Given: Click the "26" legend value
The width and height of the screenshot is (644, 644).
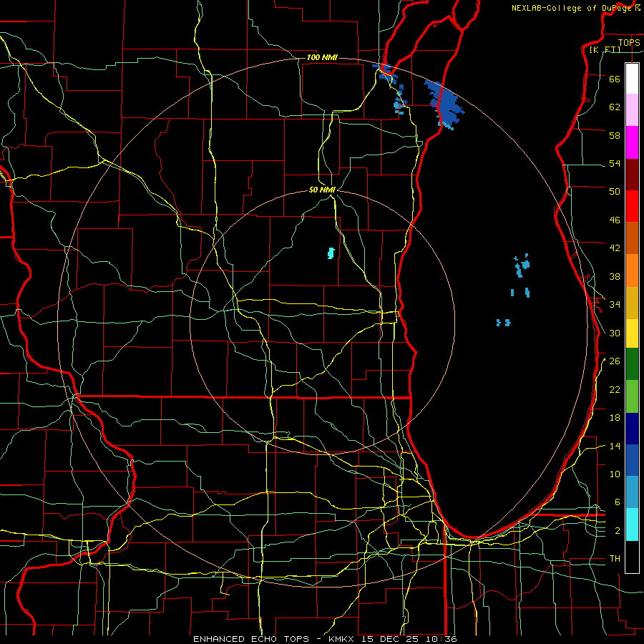Looking at the screenshot, I should click(x=615, y=361).
